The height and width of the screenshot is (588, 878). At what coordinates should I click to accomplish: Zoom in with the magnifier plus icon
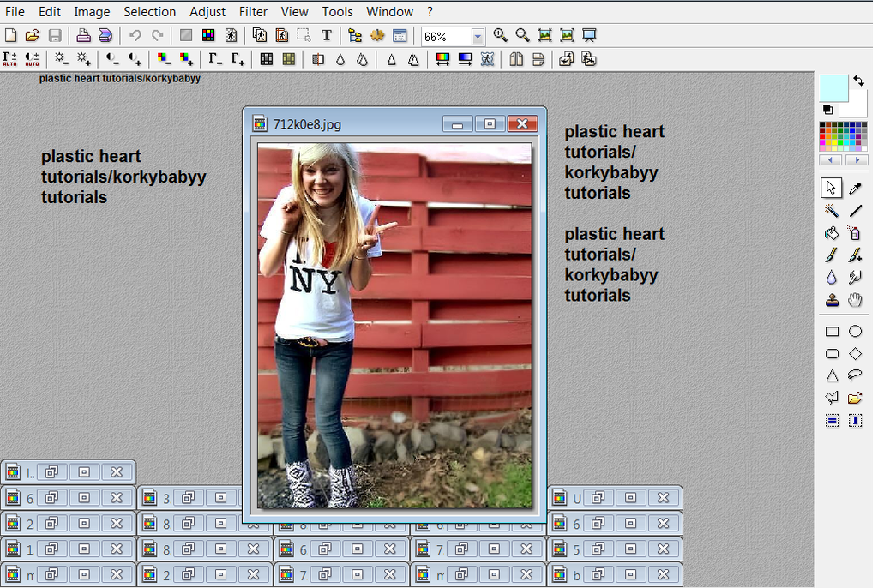point(500,35)
